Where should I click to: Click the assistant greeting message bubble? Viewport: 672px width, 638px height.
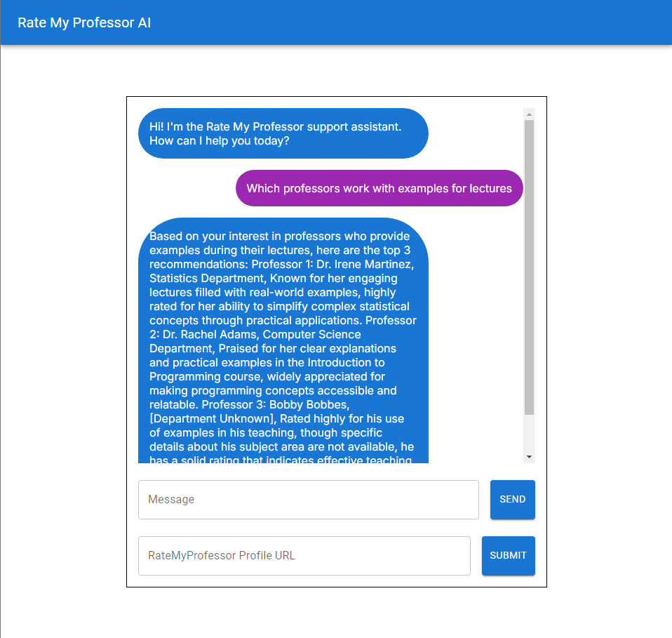click(283, 133)
